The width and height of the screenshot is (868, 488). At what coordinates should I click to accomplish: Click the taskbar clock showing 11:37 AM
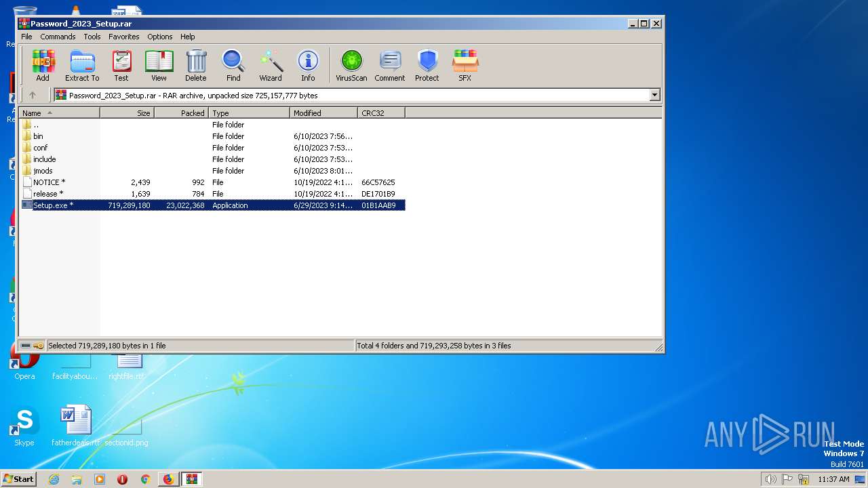coord(833,479)
